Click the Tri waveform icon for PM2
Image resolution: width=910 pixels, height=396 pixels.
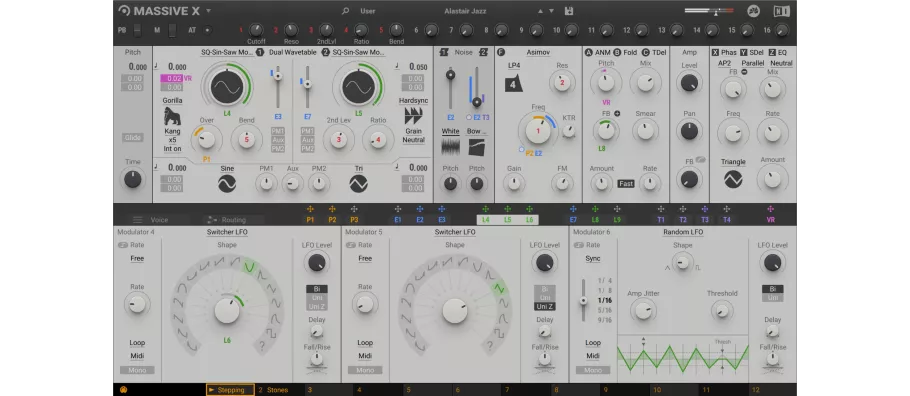click(359, 183)
